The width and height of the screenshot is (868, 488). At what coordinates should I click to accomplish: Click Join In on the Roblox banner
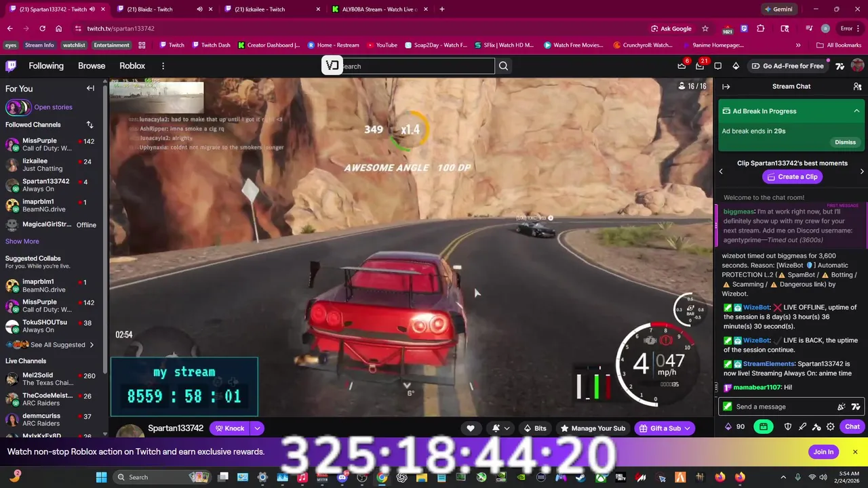coord(823,452)
